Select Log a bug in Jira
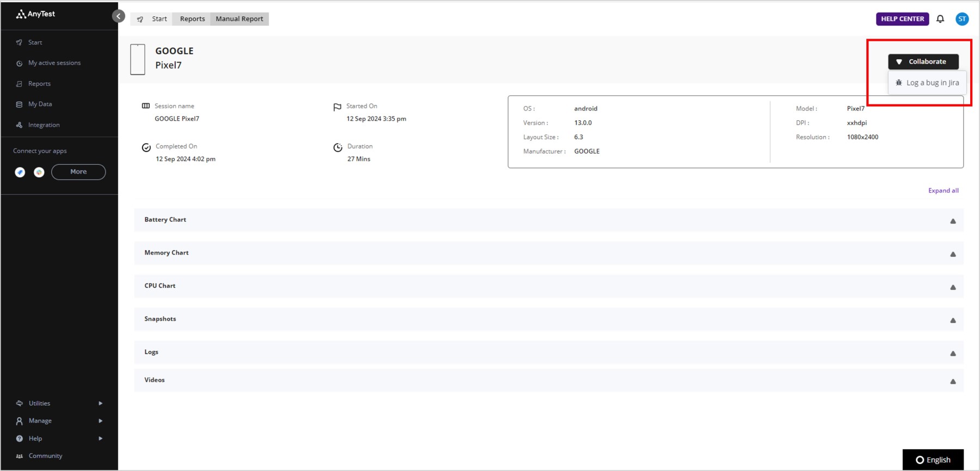 pyautogui.click(x=928, y=83)
